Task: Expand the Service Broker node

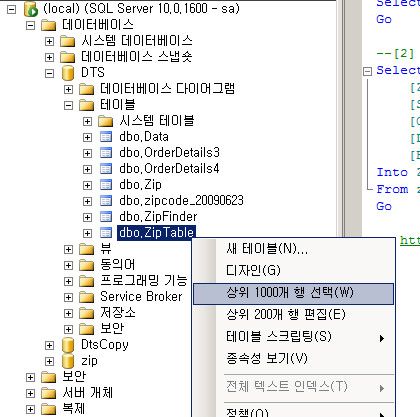Action: coord(68,297)
